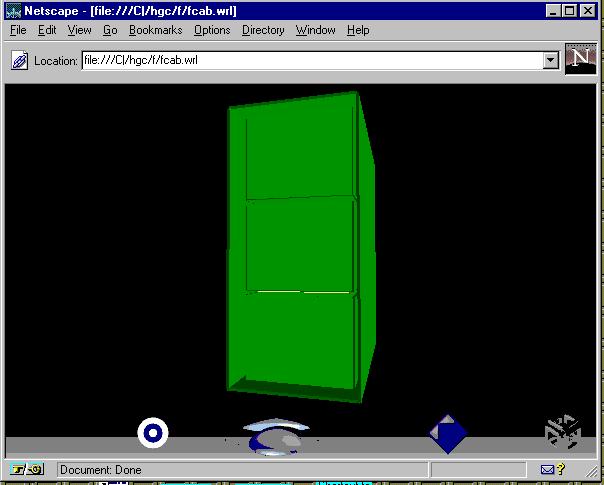Select the circular target navigation control

(153, 433)
